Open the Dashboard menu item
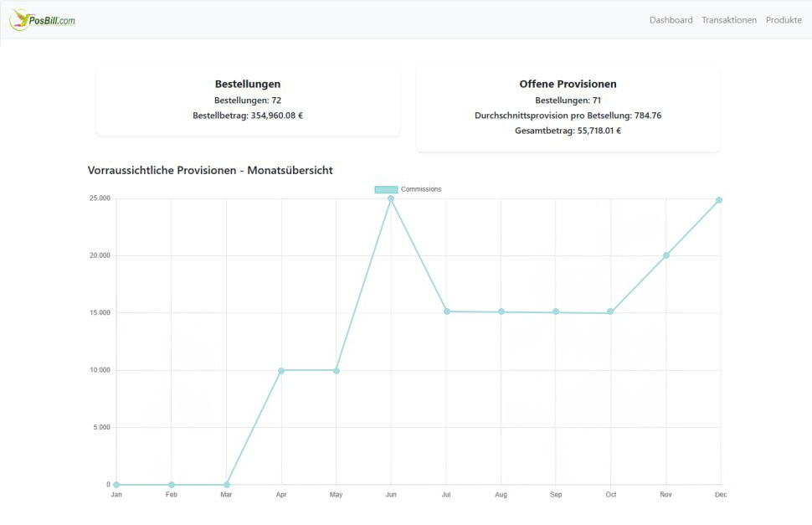The image size is (812, 525). click(671, 20)
